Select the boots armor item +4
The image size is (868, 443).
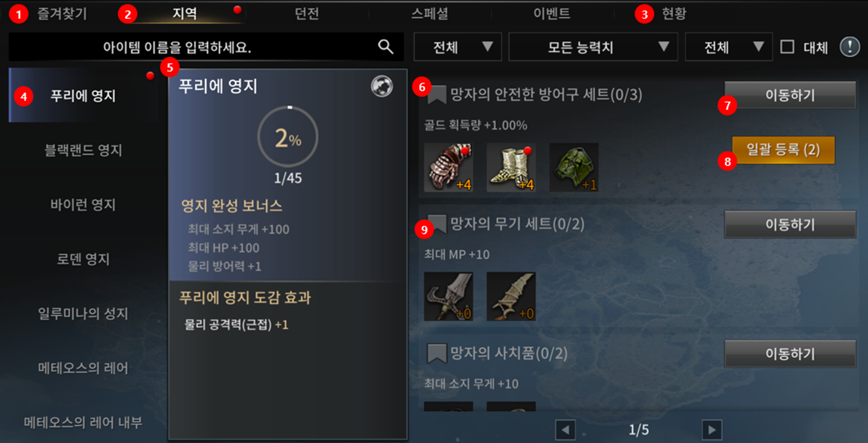pyautogui.click(x=511, y=167)
